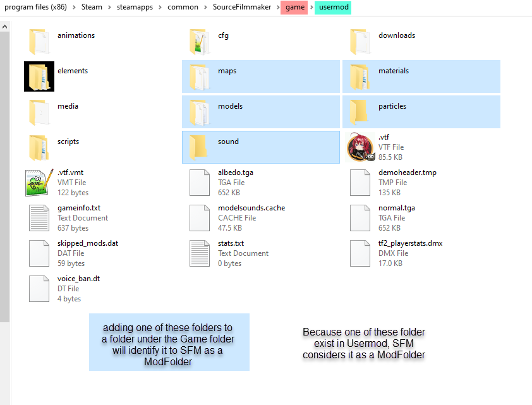
Task: Select the particles folder icon
Action: (359, 112)
